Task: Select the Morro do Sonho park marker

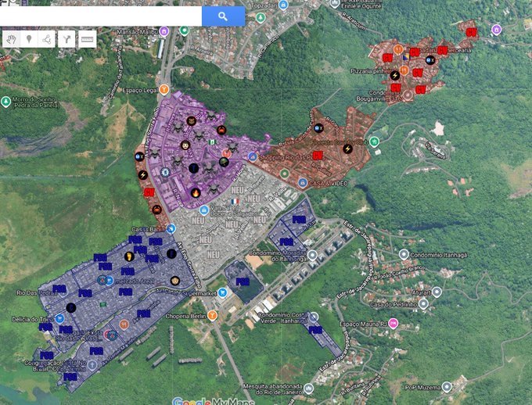Action: pos(5,102)
